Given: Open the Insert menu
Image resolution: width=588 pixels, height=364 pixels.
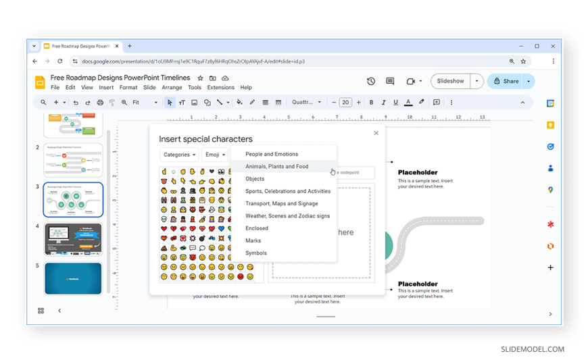Looking at the screenshot, I should click(106, 87).
